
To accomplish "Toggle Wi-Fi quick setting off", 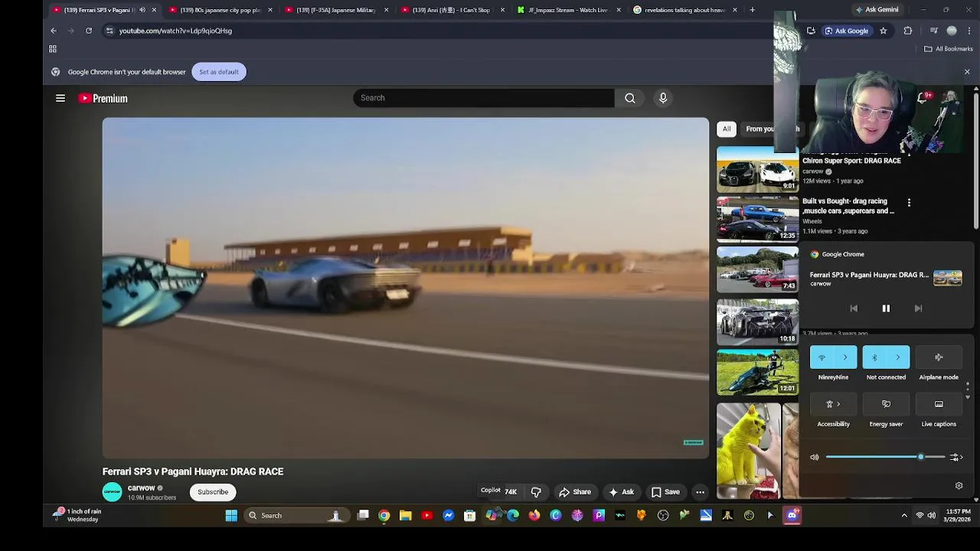I will click(822, 357).
